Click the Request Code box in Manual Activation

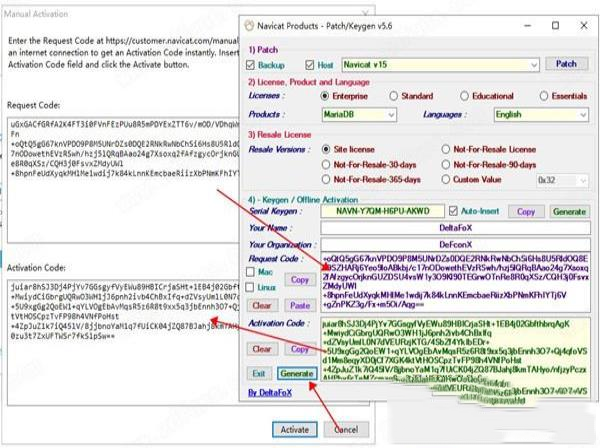pos(123,180)
